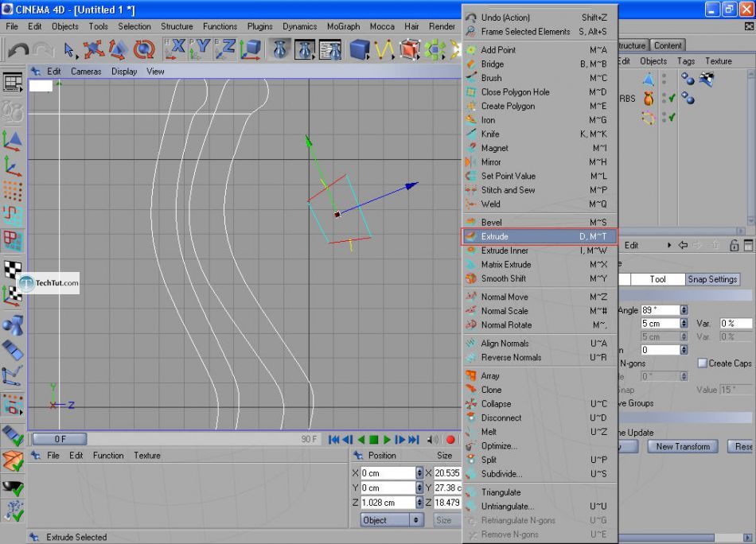Toggle the lock icon in Attributes panel
The width and height of the screenshot is (756, 544).
point(735,245)
